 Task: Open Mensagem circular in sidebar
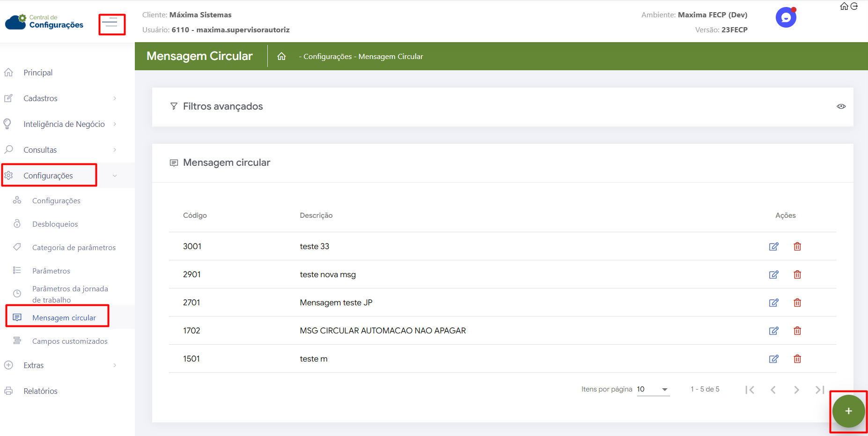click(x=64, y=318)
